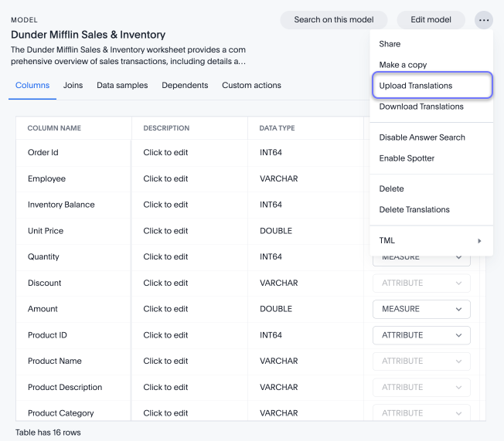Open the Data samples tab

pos(122,85)
